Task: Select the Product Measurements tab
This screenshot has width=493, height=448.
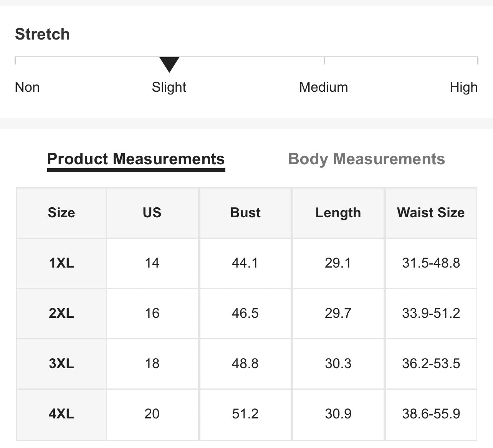Action: click(x=136, y=159)
